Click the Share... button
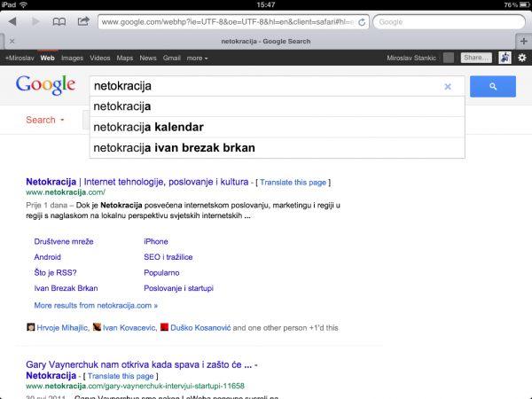Screen dimensions: 532x399 (476, 58)
